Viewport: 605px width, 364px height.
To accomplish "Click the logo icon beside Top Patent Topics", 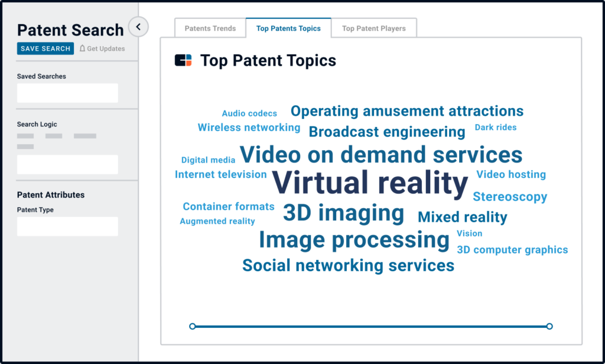I will coord(183,60).
